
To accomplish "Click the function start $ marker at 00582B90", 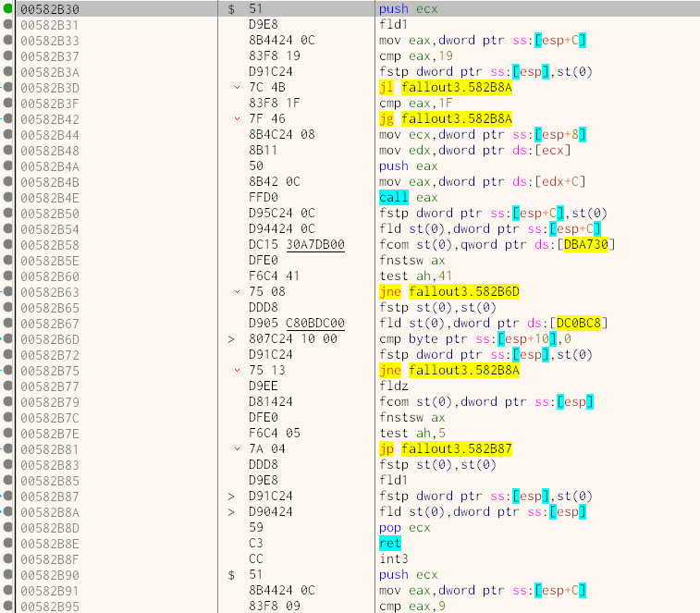I will 231,574.
